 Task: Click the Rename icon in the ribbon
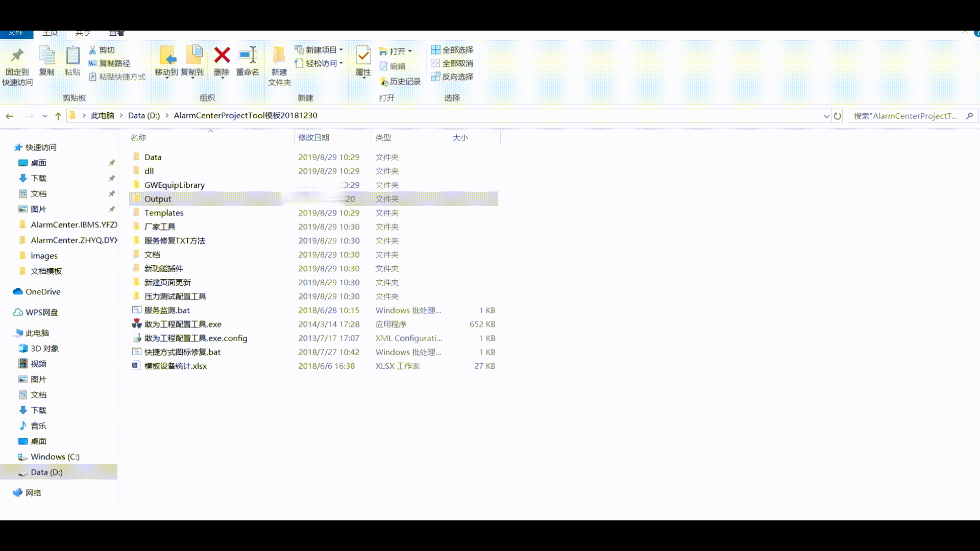248,55
